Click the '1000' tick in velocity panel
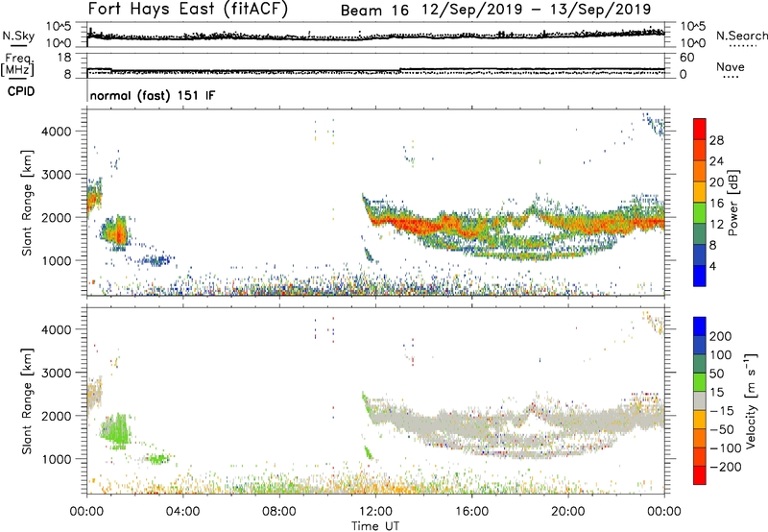The image size is (768, 532). (x=57, y=459)
